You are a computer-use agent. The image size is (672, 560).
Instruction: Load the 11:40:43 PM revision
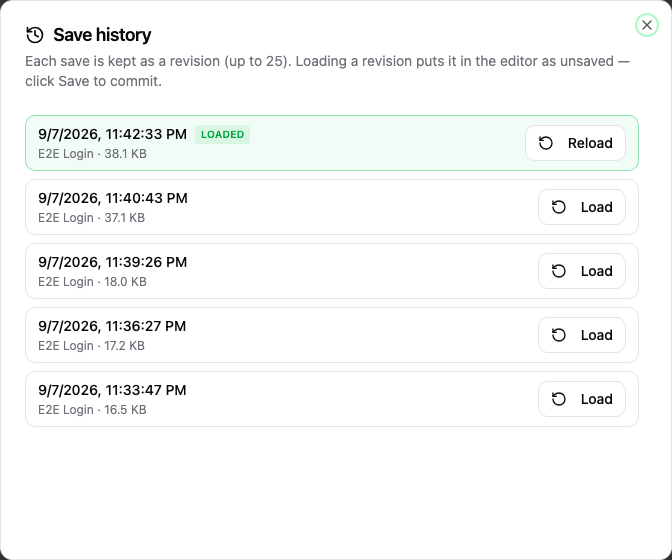coord(582,207)
